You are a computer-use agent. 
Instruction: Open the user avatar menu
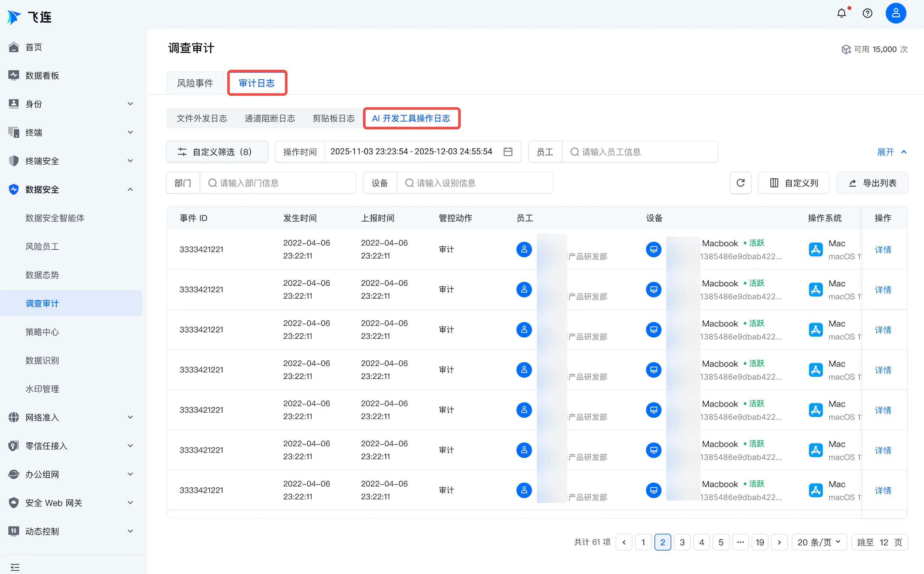pos(896,13)
